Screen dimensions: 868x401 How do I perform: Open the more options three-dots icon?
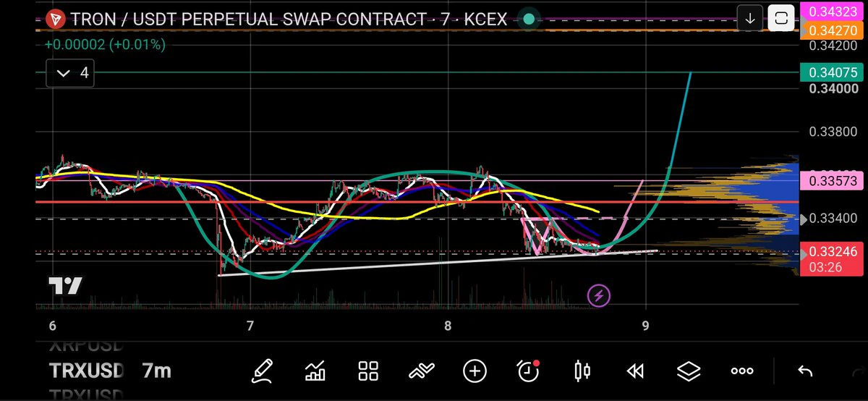(742, 371)
